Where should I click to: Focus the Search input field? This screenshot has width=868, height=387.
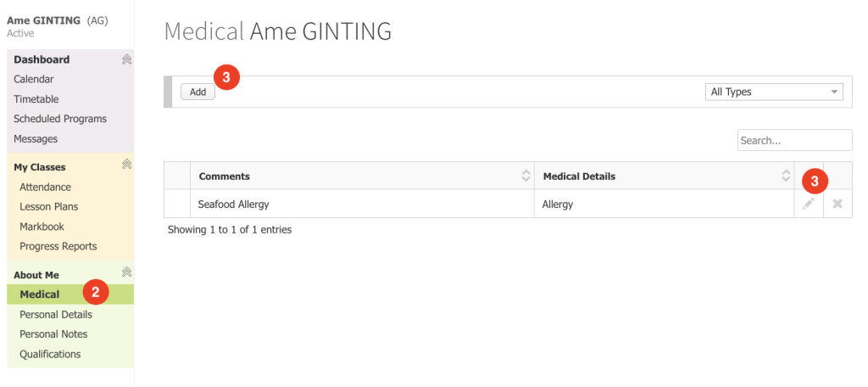pyautogui.click(x=794, y=140)
